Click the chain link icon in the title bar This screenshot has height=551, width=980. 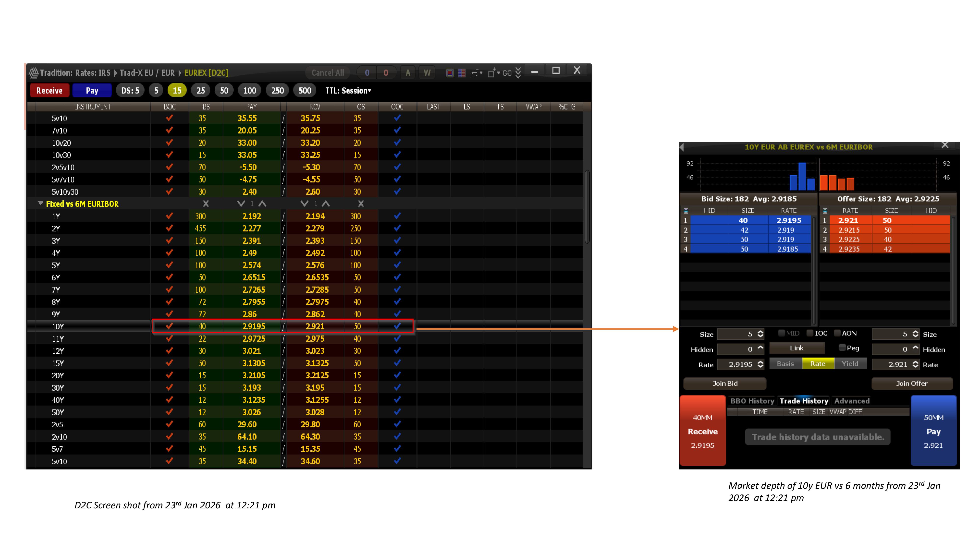pos(507,73)
